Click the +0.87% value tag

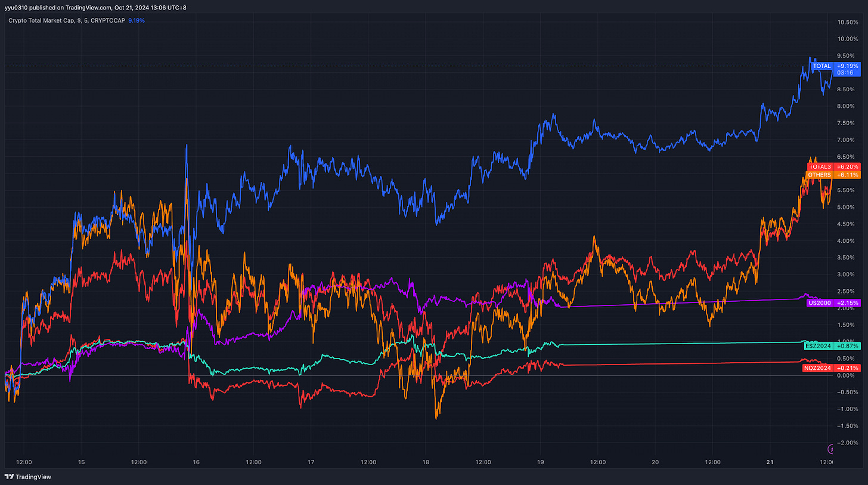(848, 345)
